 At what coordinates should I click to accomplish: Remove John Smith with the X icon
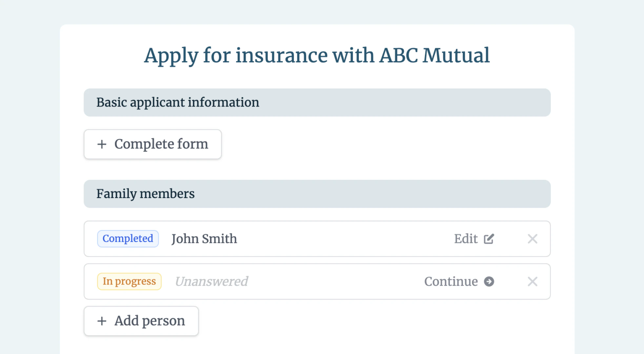(532, 239)
